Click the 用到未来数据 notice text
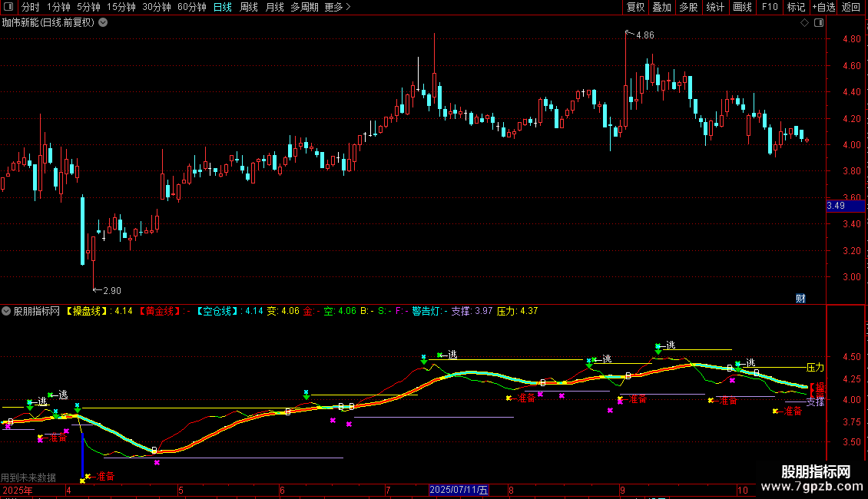The height and width of the screenshot is (499, 868). coord(28,478)
